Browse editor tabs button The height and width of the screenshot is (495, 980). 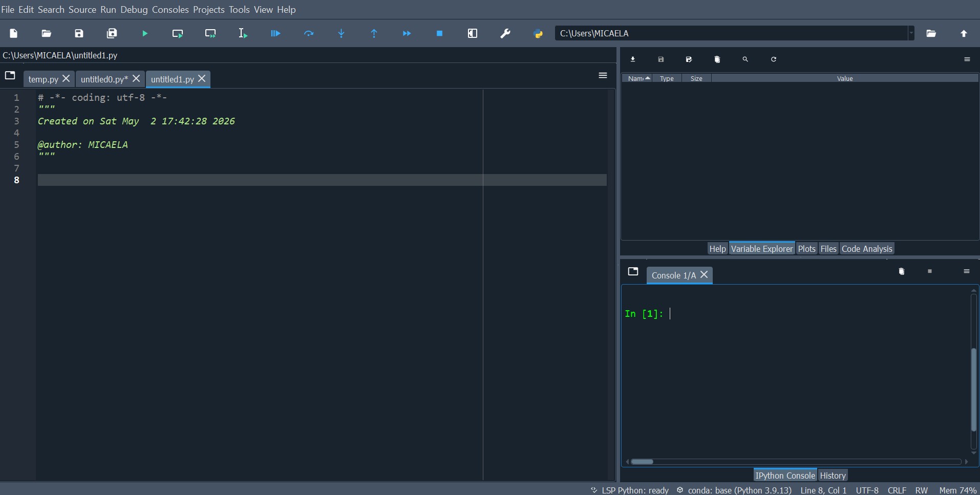[x=10, y=75]
